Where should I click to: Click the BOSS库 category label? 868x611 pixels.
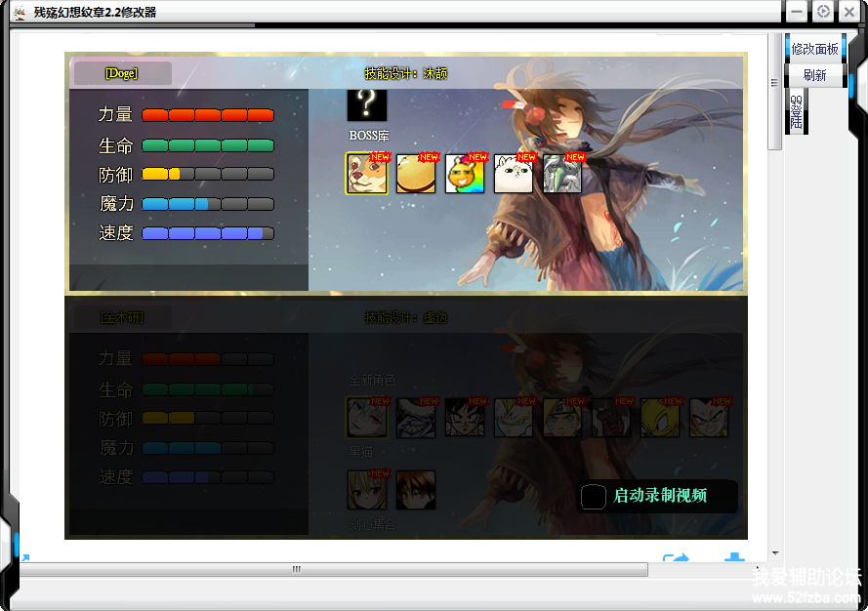[369, 136]
